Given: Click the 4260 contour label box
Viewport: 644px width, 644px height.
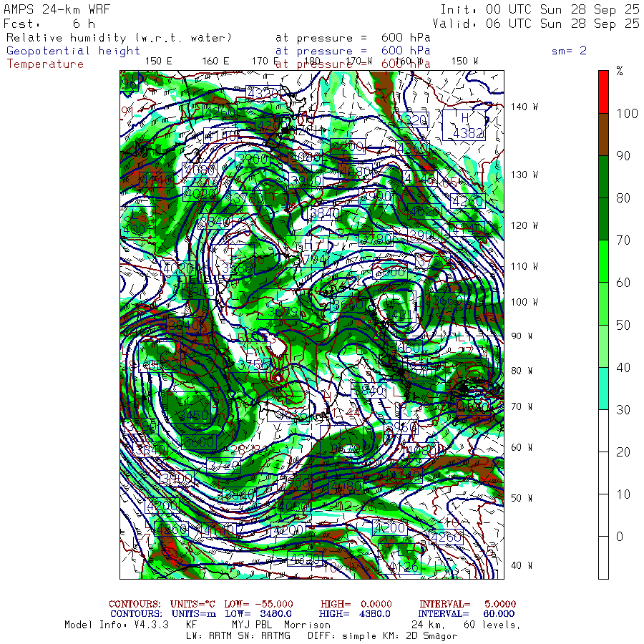Looking at the screenshot, I should 447,537.
